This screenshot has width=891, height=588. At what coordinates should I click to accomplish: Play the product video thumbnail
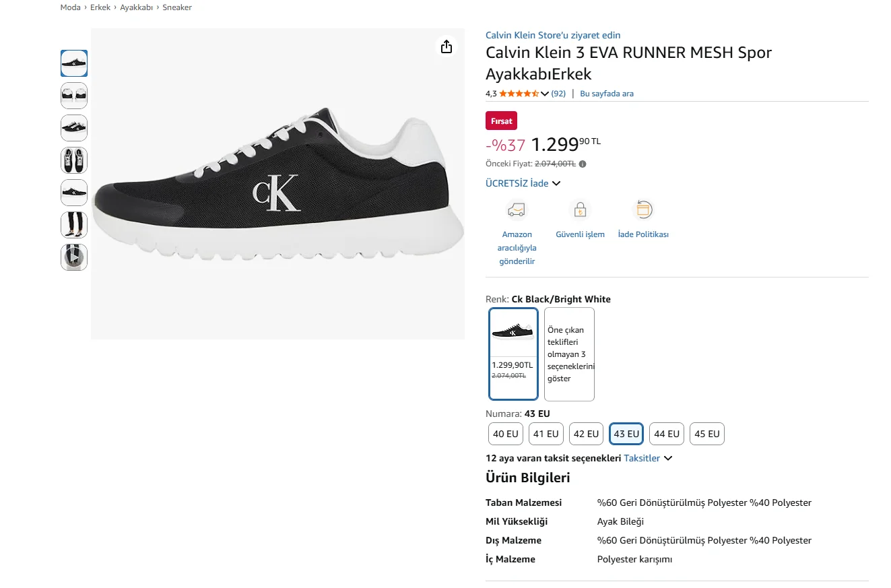pos(74,257)
